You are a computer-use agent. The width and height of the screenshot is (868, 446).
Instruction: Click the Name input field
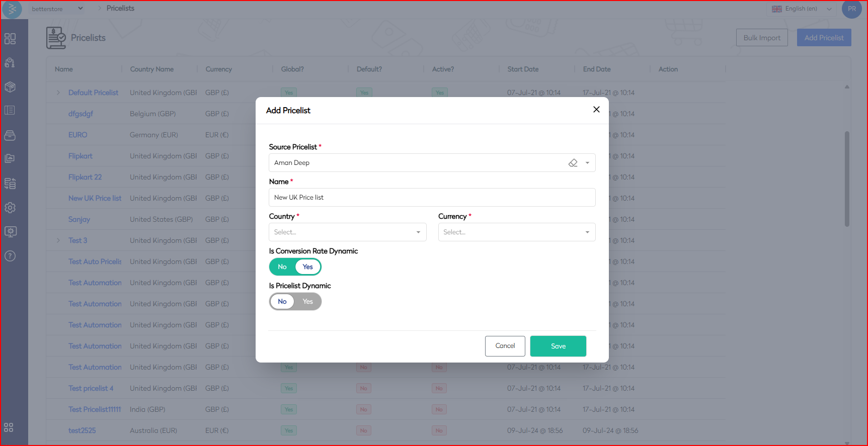(432, 198)
